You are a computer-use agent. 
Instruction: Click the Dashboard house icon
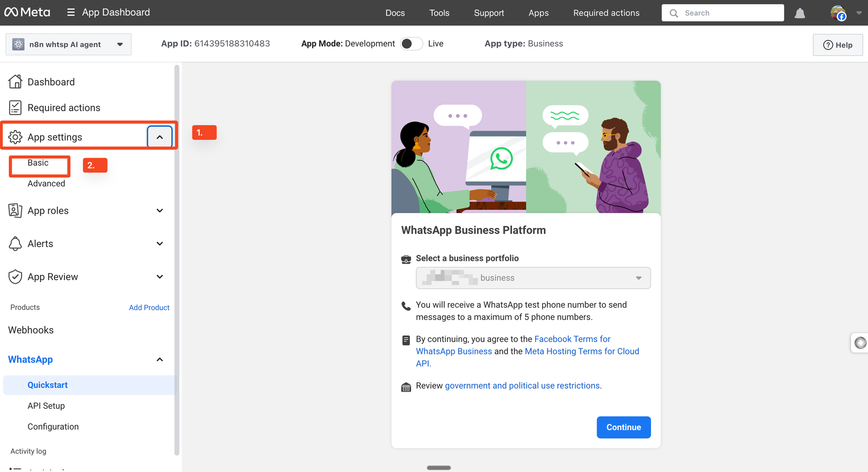tap(15, 82)
